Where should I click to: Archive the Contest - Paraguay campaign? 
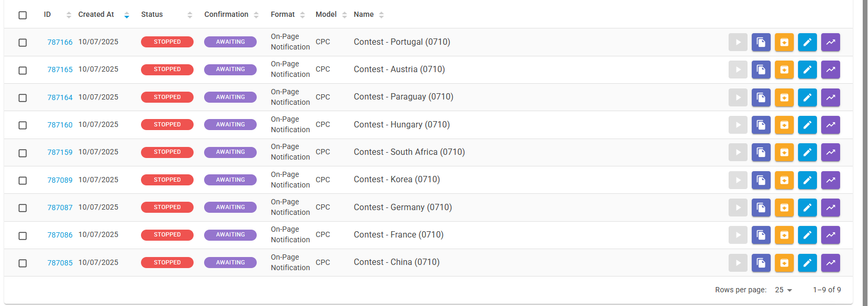point(784,97)
